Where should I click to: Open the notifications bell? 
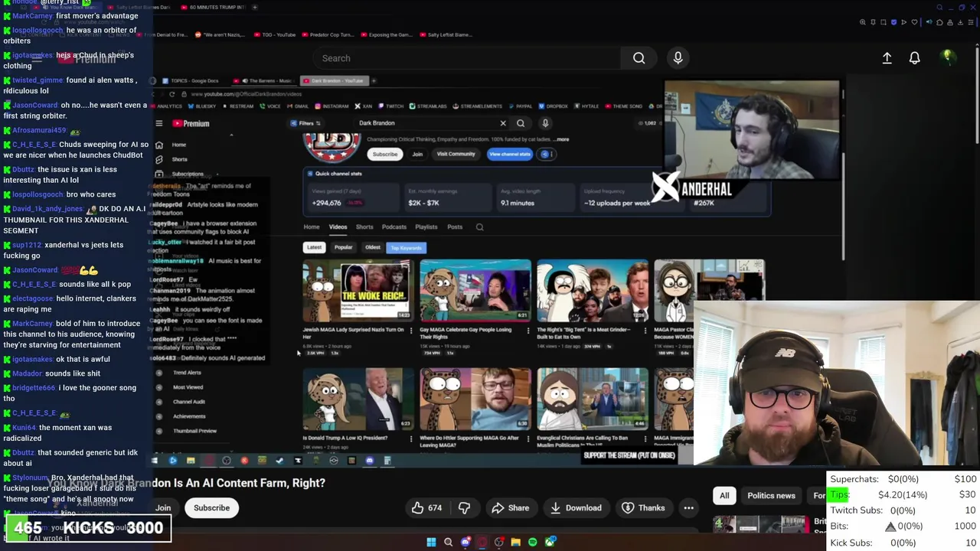tap(914, 58)
